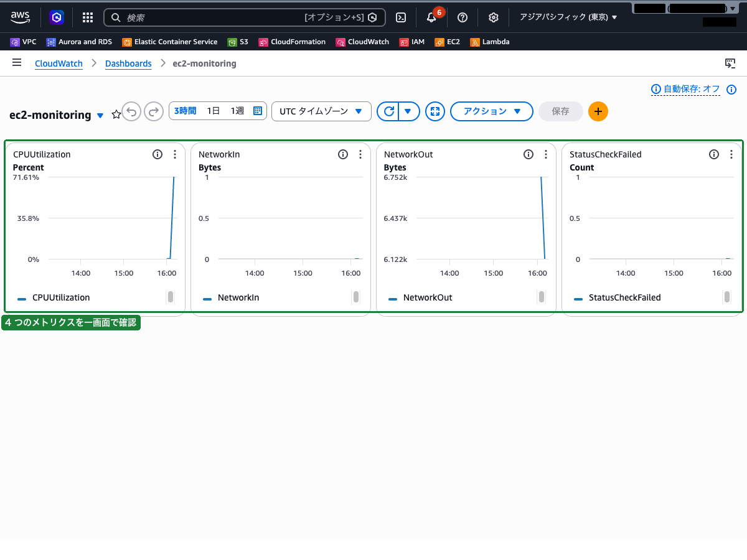Screen dimensions: 747x560
Task: Select the 1日 time range
Action: pos(214,111)
